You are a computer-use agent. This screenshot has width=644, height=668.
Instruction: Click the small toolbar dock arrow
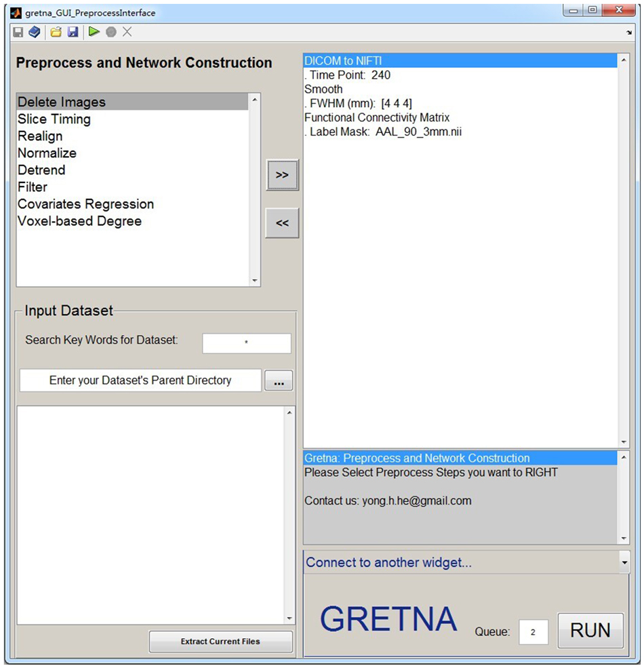[629, 33]
